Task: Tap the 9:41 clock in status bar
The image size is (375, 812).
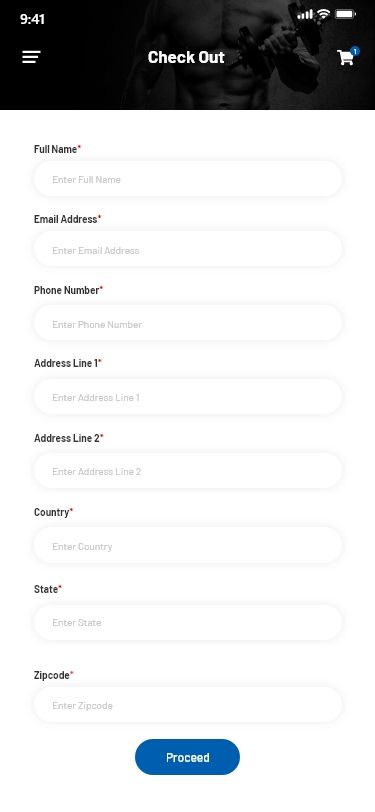Action: 32,19
